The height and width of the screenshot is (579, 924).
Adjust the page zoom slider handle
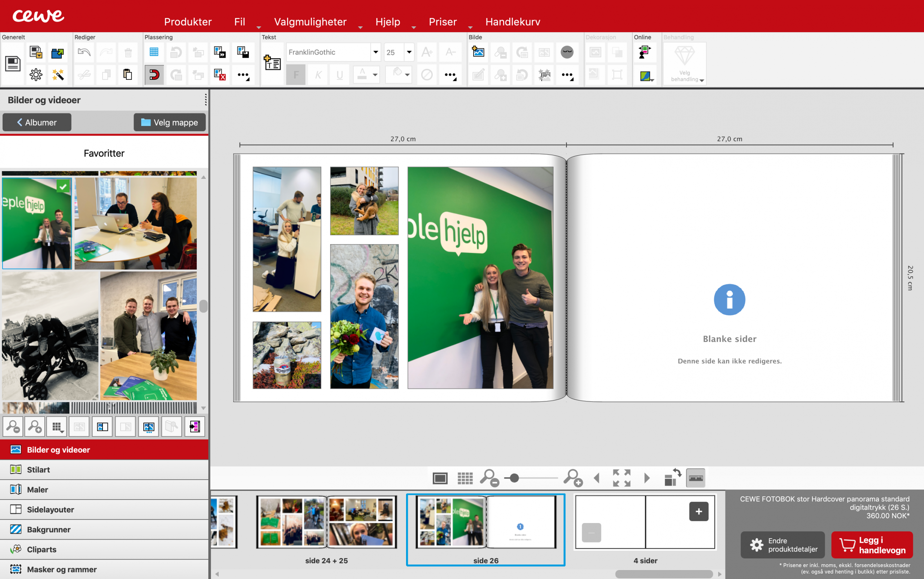pos(514,478)
